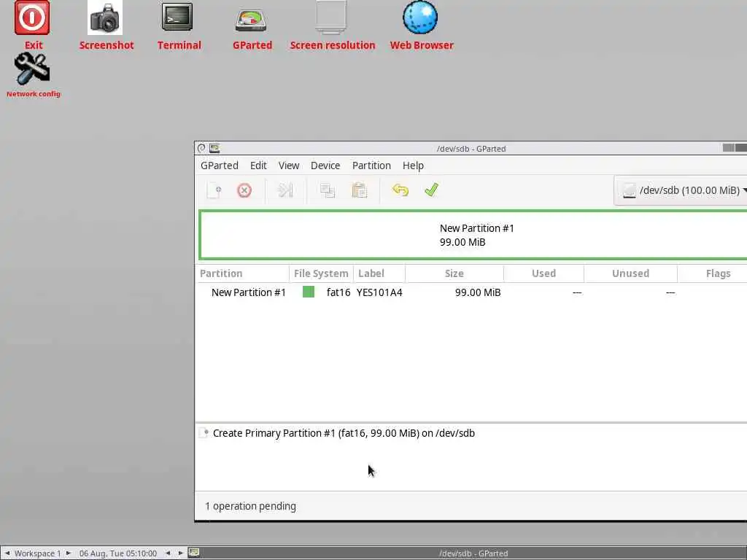
Task: Click the Size column header
Action: [454, 273]
